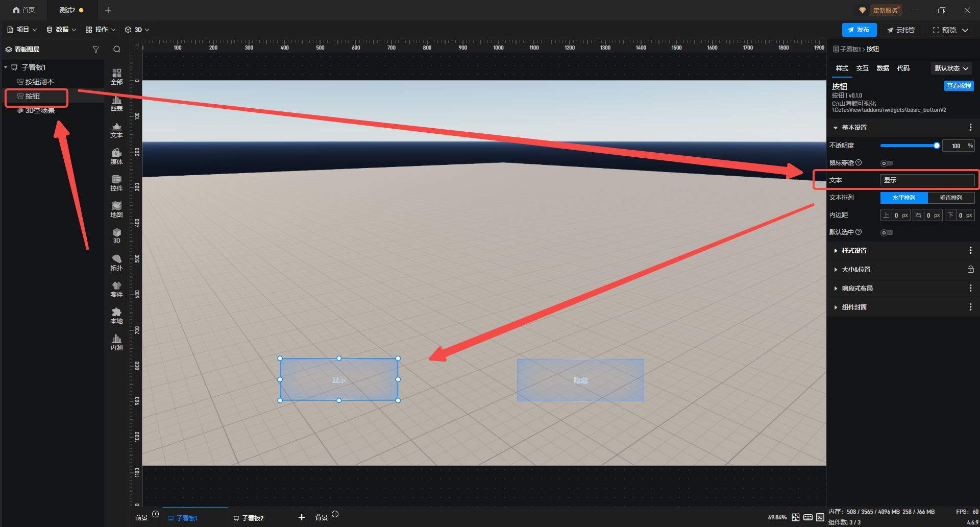Open the 默认状态 dropdown
Viewport: 980px width, 527px height.
951,68
